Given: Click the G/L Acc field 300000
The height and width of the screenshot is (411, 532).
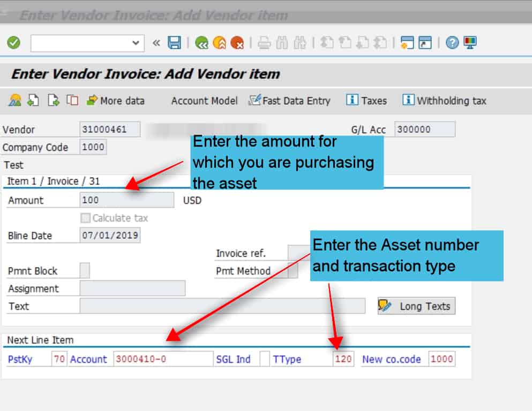Looking at the screenshot, I should (425, 129).
